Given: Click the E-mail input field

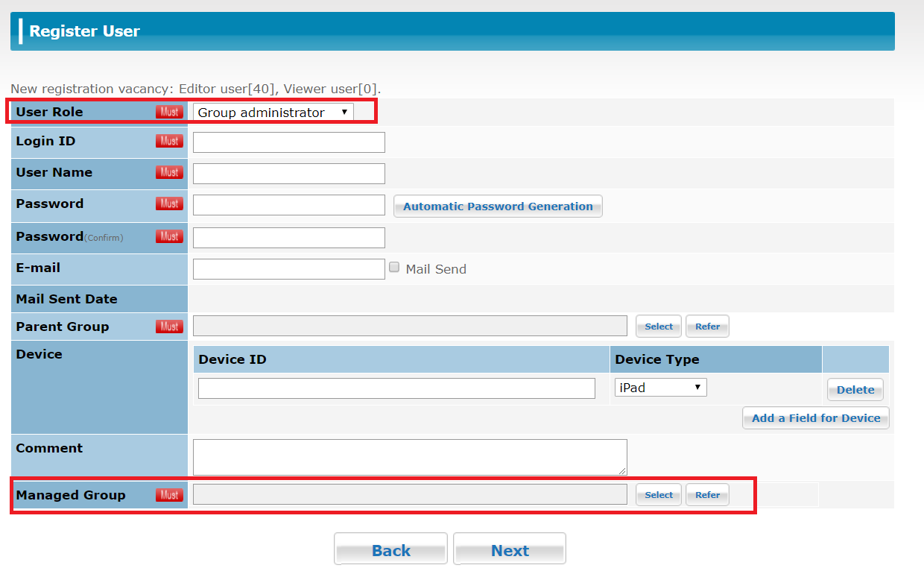Looking at the screenshot, I should coord(288,269).
